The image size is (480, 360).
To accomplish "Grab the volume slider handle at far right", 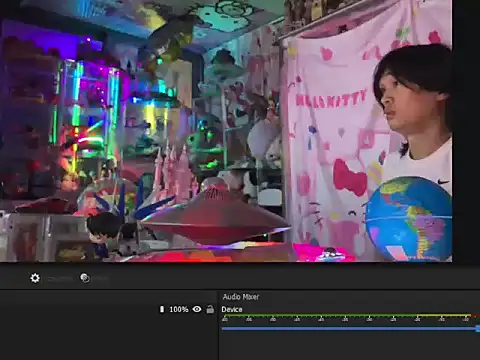I will tap(478, 329).
